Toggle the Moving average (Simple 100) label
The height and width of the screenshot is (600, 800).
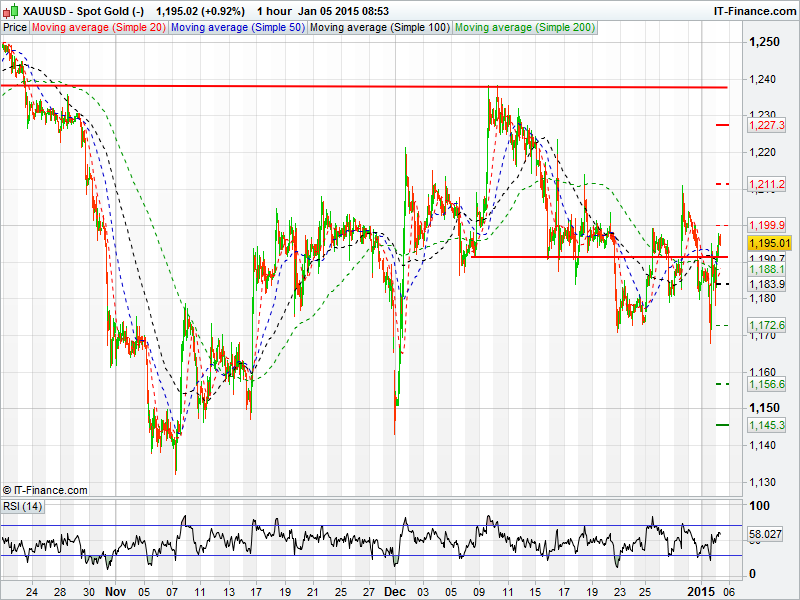pyautogui.click(x=379, y=27)
